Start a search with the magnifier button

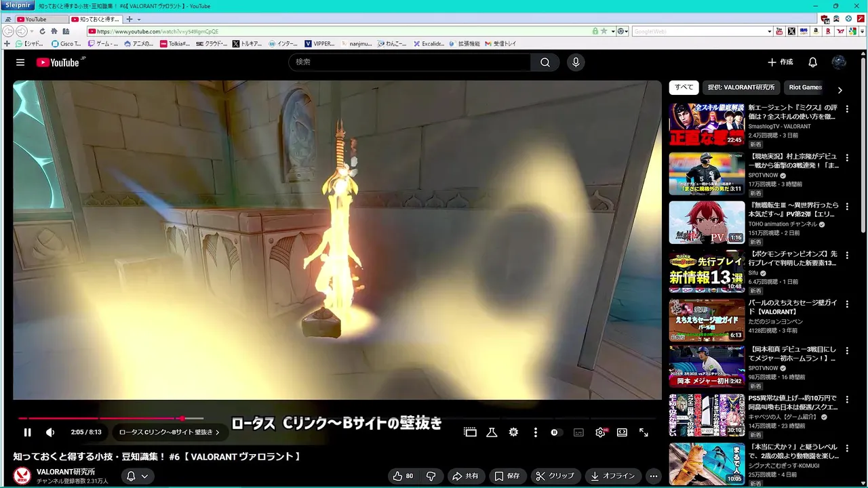pyautogui.click(x=545, y=62)
